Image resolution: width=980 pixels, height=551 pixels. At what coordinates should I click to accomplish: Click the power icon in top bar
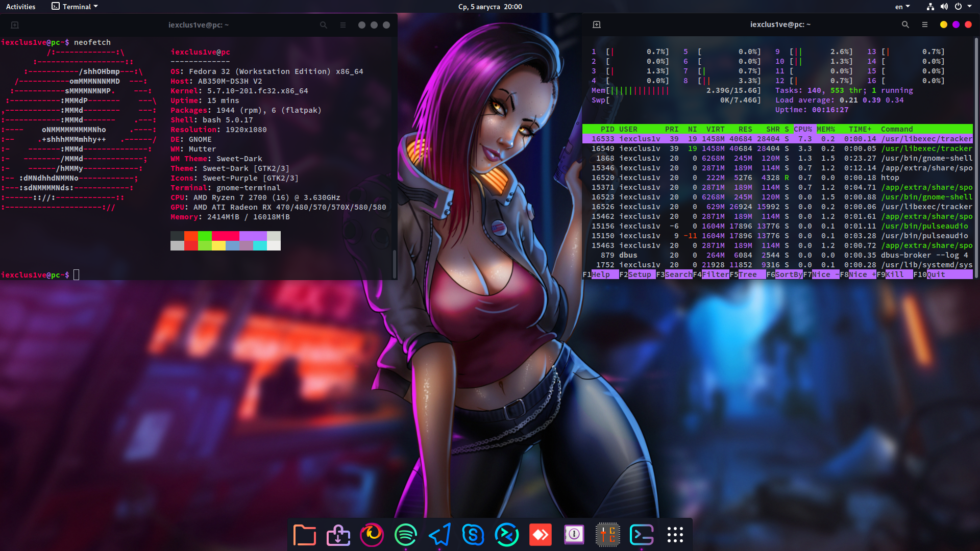[x=958, y=7]
